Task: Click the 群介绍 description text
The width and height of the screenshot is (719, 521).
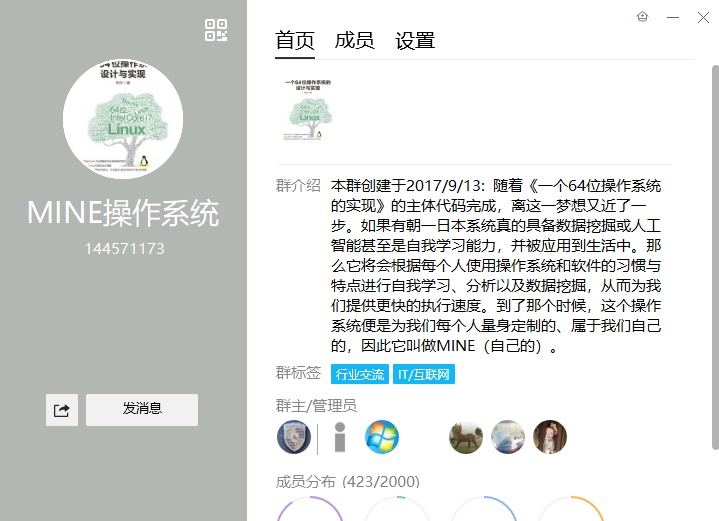Action: [496, 266]
